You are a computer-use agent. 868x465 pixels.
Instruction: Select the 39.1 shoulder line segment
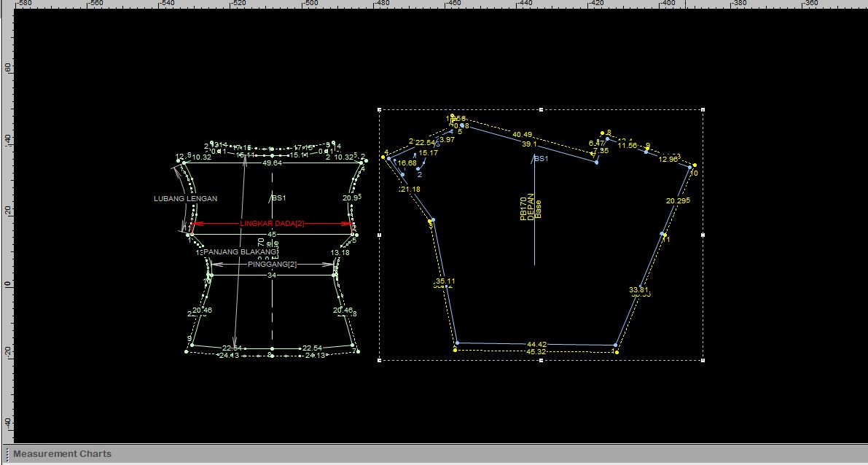[x=530, y=144]
